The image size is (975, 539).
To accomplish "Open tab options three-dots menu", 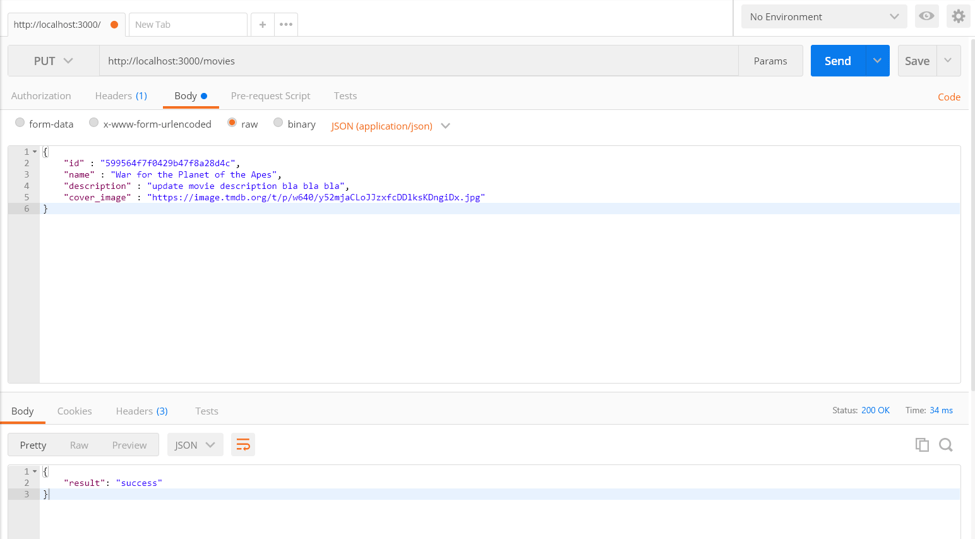I will pos(286,24).
